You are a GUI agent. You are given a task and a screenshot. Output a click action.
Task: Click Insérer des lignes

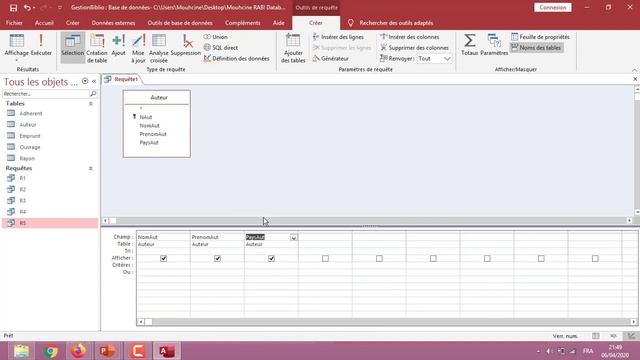coord(338,37)
